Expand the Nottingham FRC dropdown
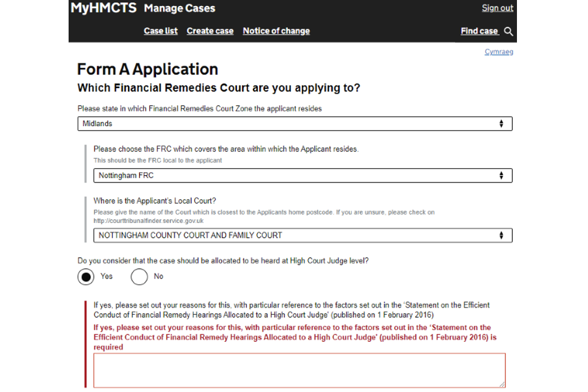 (303, 176)
